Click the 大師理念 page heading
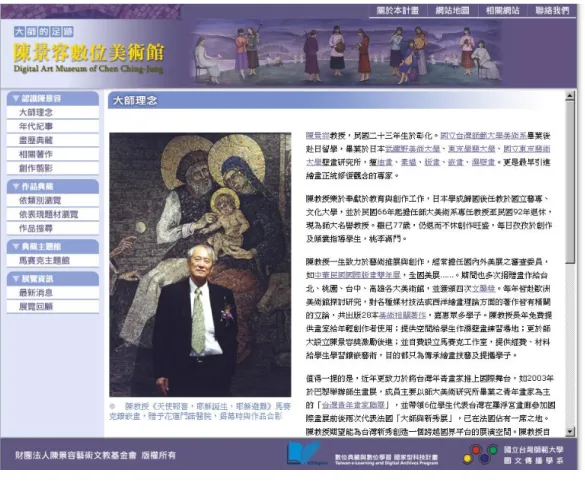Image resolution: width=585 pixels, height=485 pixels. pos(135,100)
